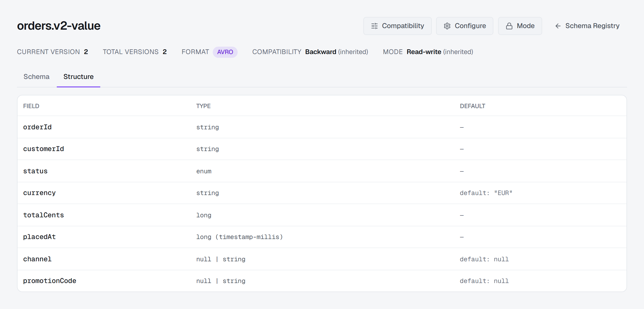Click the TYPE column header
Image resolution: width=644 pixels, height=309 pixels.
pyautogui.click(x=203, y=106)
